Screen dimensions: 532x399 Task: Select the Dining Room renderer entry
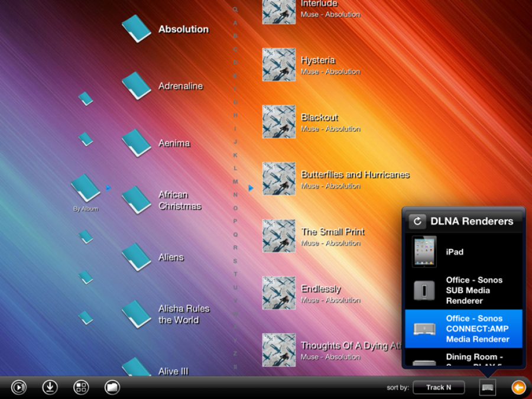463,357
